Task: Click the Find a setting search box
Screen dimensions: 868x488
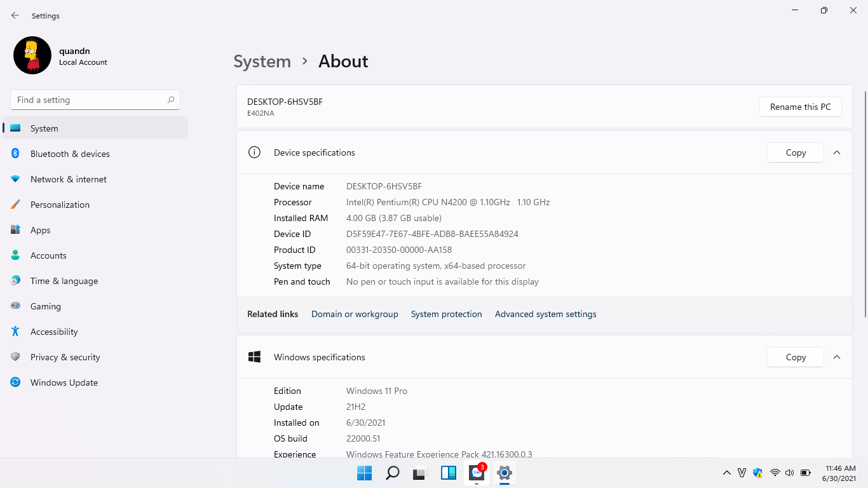Action: click(x=95, y=100)
